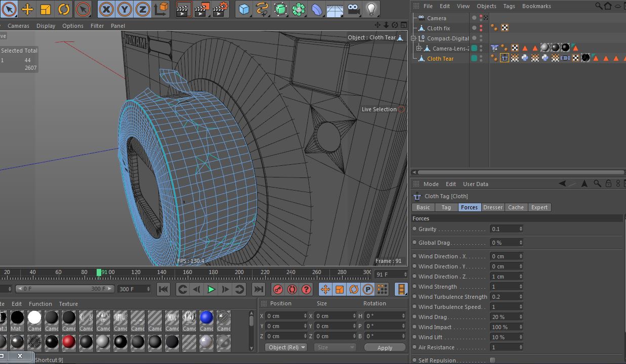Select the blue material swatch
Image resolution: width=626 pixels, height=364 pixels.
tap(206, 317)
